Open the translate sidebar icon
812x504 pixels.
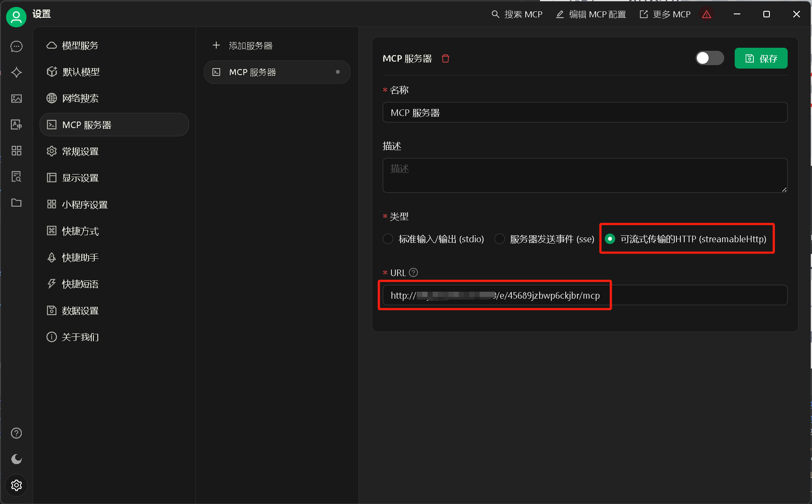click(x=17, y=125)
